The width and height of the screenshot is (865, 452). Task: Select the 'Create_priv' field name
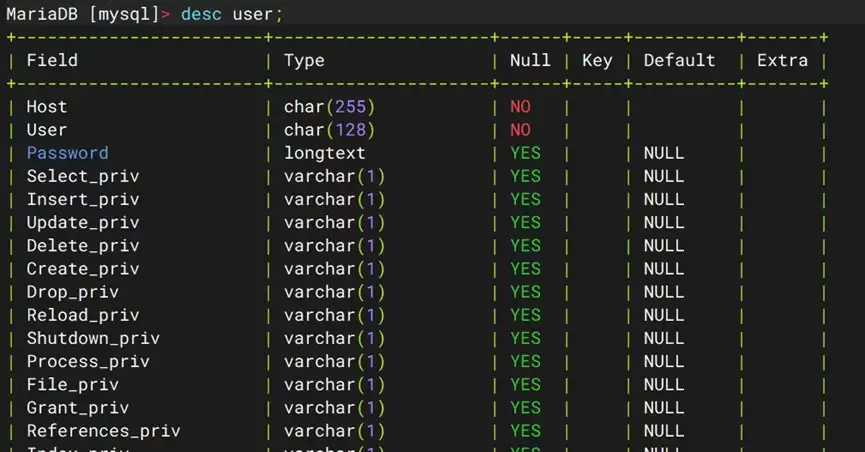click(x=83, y=269)
